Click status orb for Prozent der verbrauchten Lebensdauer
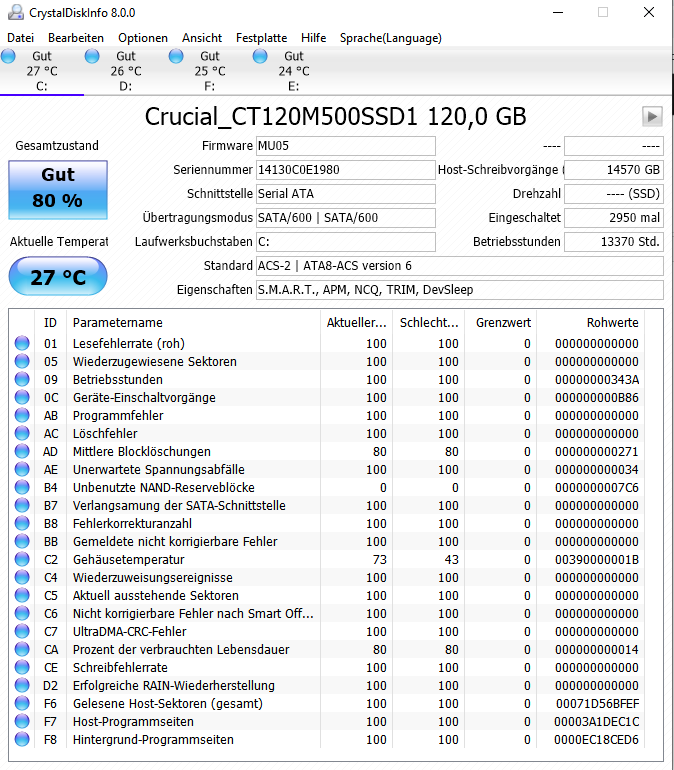This screenshot has width=674, height=770. point(22,649)
